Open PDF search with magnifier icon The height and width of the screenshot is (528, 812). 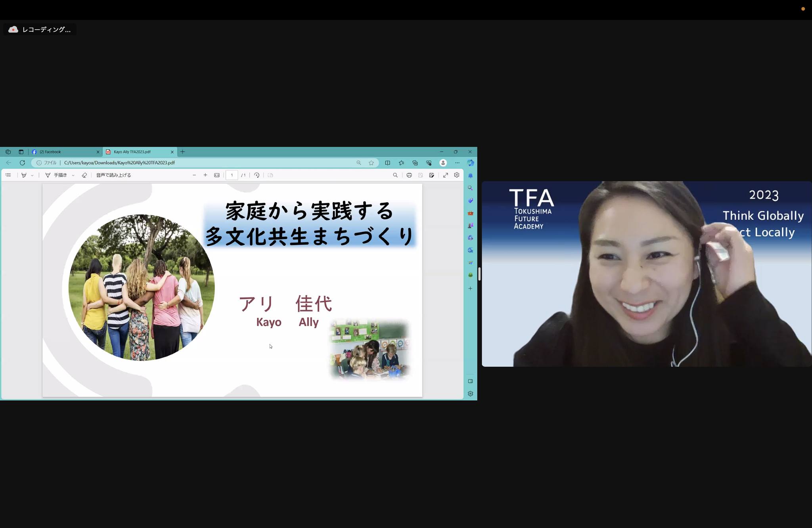(x=395, y=175)
